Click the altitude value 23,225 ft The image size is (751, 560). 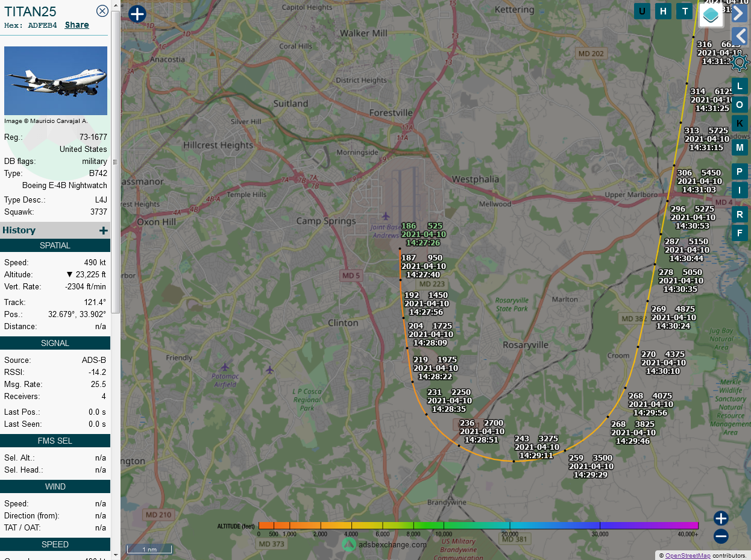coord(86,275)
